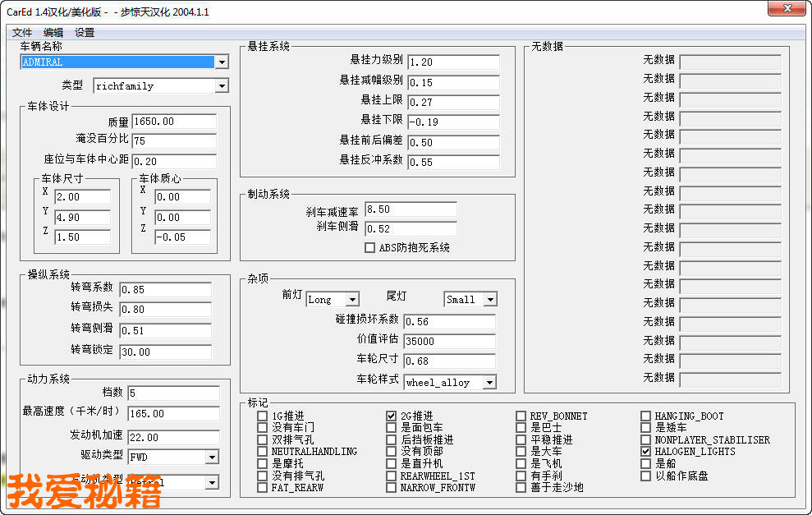Enable the 是直升机 checkbox

tap(392, 463)
